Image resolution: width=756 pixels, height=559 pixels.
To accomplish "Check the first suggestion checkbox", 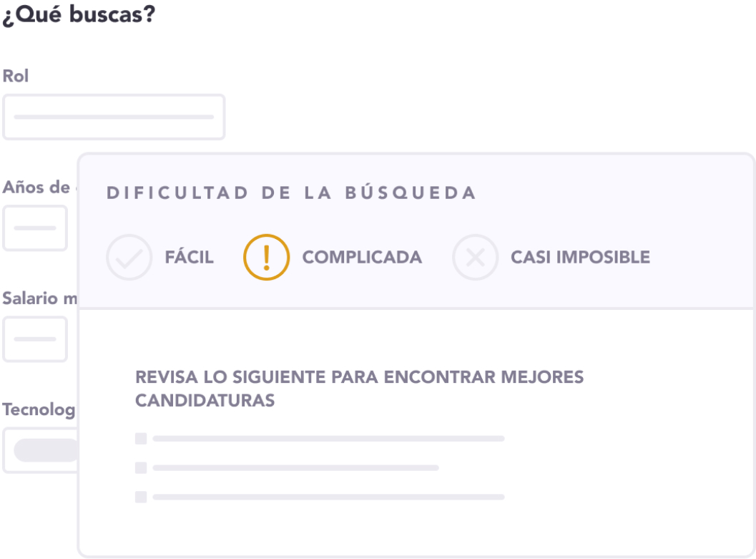I will point(141,439).
